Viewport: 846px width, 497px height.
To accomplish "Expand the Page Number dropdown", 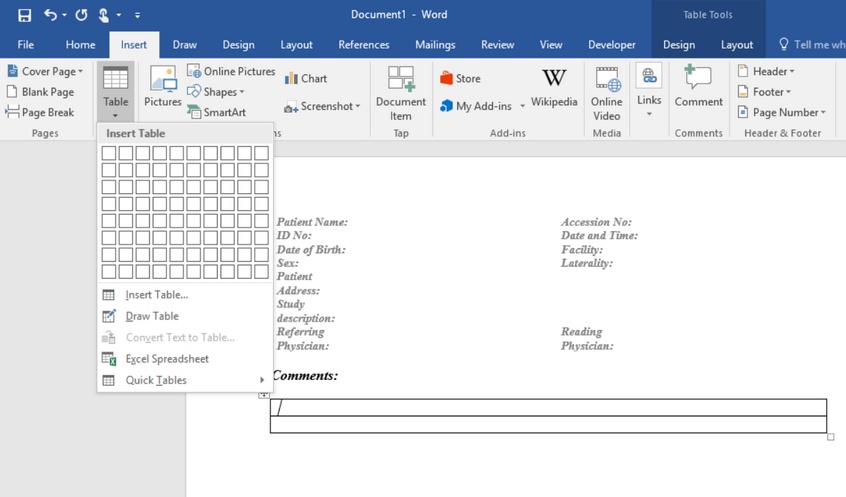I will coord(782,112).
